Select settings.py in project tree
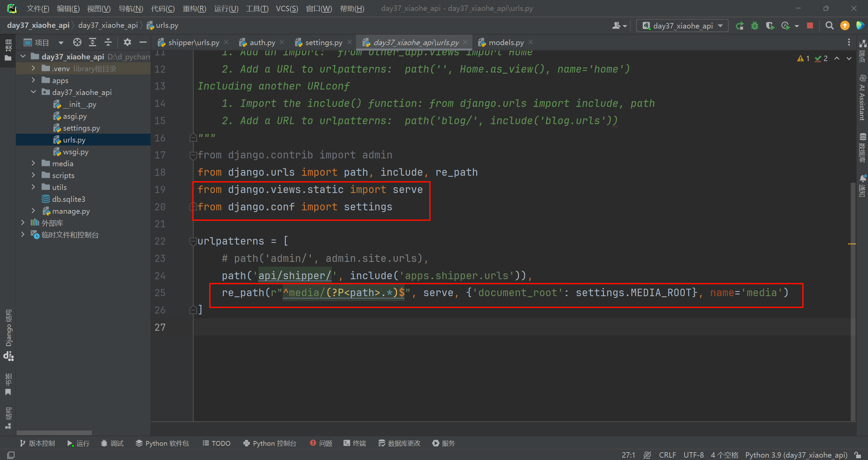Viewport: 868px width, 460px height. click(x=81, y=128)
